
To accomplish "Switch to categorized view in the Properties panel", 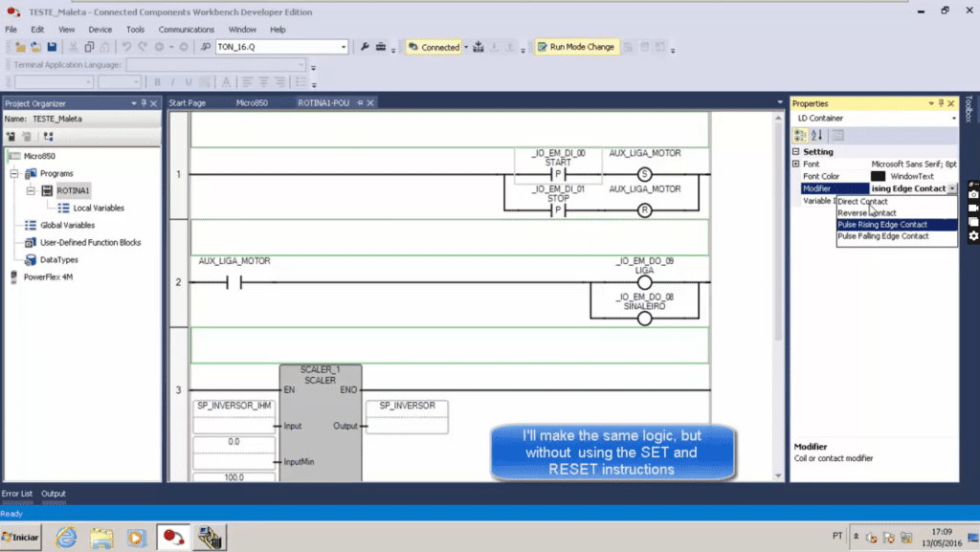I will pyautogui.click(x=801, y=135).
